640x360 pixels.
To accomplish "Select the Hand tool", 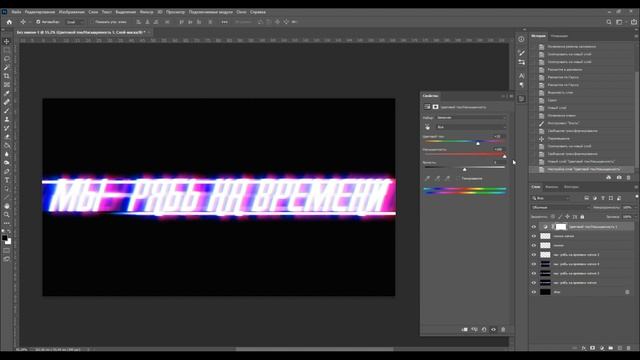I will click(7, 206).
